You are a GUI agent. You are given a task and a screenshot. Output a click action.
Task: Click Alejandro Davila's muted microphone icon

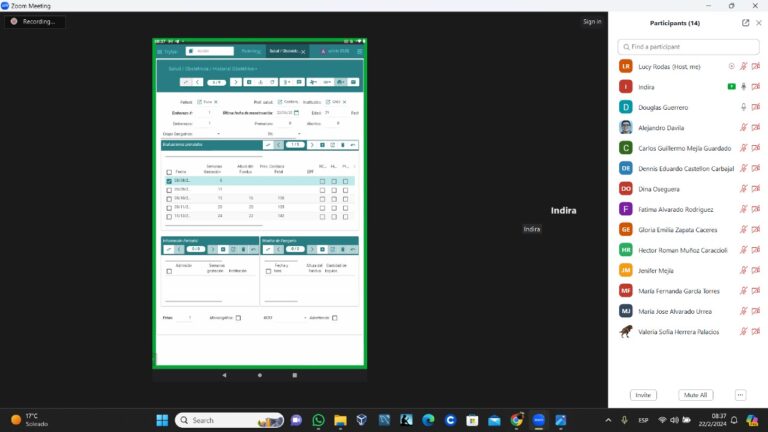(x=744, y=128)
